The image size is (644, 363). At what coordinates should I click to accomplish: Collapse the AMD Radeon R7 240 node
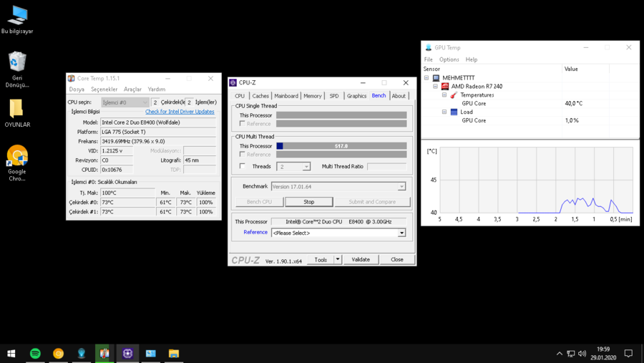[x=435, y=87]
